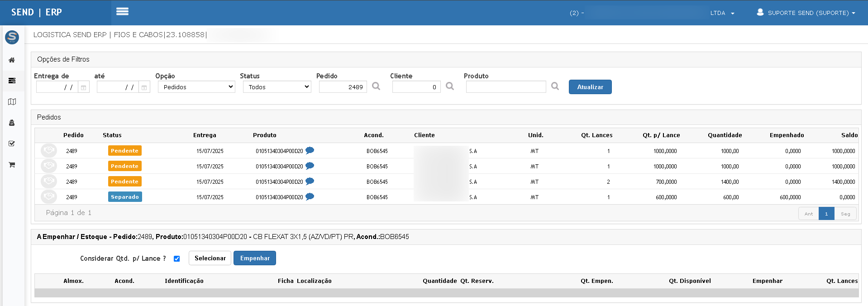
Task: Open the shopping cart icon in the sidebar
Action: [12, 165]
